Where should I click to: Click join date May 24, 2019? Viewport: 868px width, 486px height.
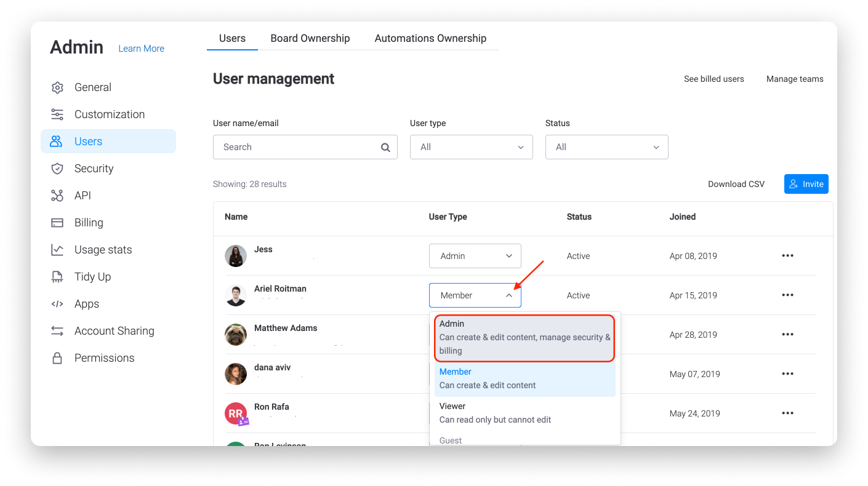pos(695,413)
